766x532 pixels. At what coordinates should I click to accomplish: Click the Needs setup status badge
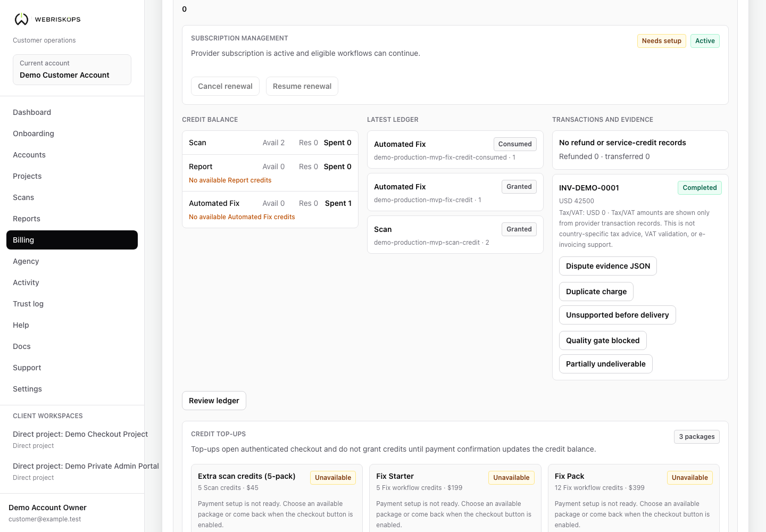tap(661, 41)
